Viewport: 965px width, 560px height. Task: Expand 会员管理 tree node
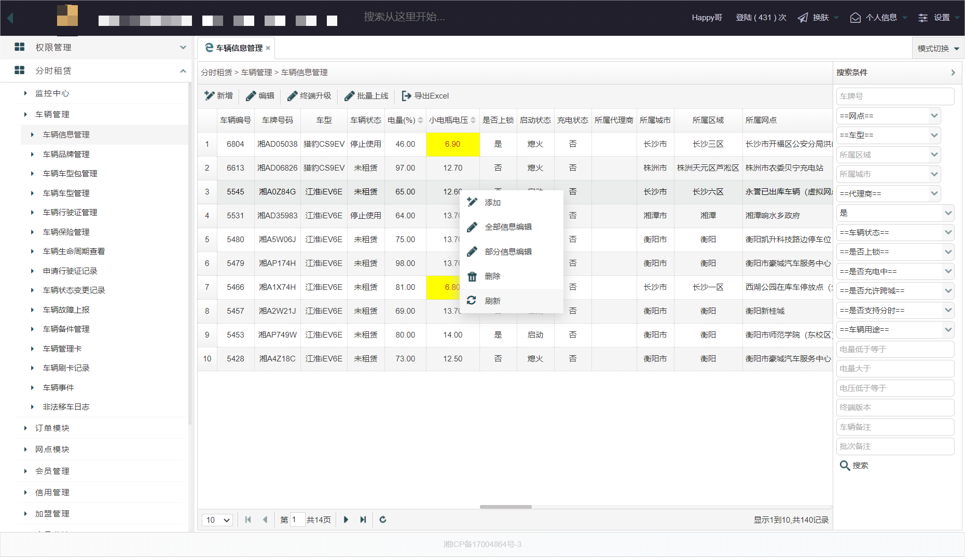click(25, 471)
